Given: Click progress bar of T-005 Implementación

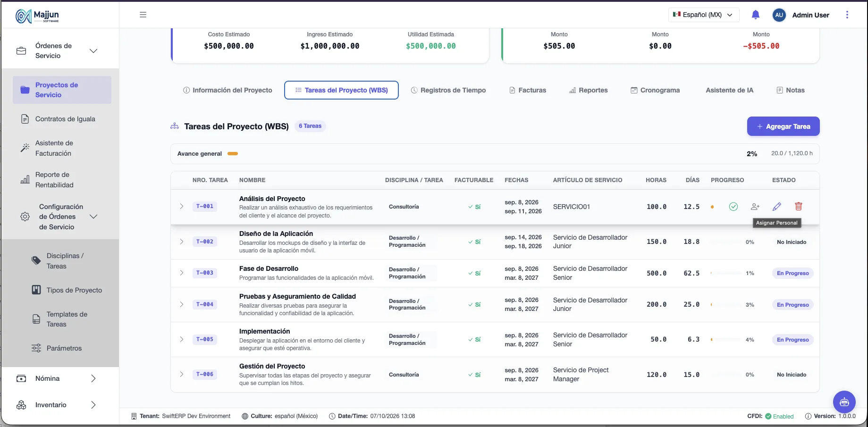Looking at the screenshot, I should (725, 340).
